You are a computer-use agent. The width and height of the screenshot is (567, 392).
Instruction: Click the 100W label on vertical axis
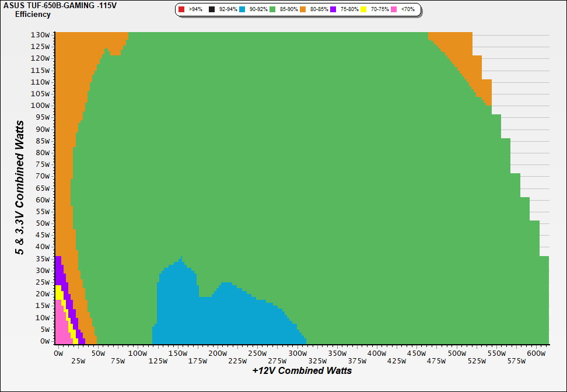(40, 106)
